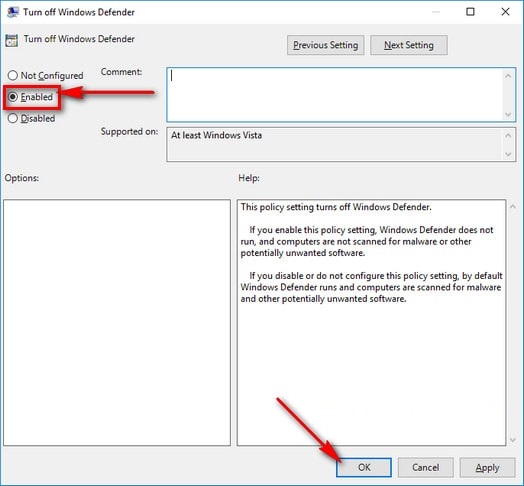Click Supported on box scroll down arrow
Viewport: 524px width, 486px height.
(x=508, y=154)
